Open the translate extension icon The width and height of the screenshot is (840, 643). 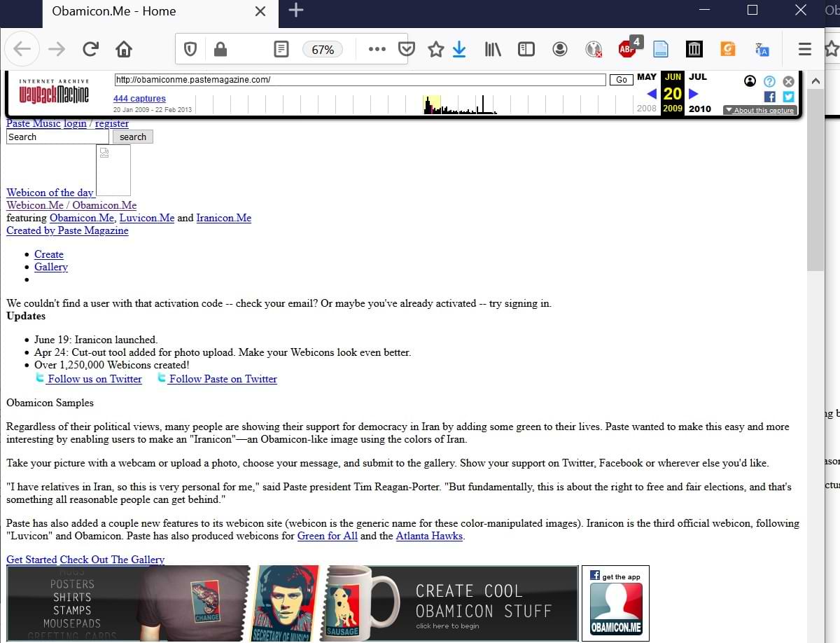click(762, 49)
